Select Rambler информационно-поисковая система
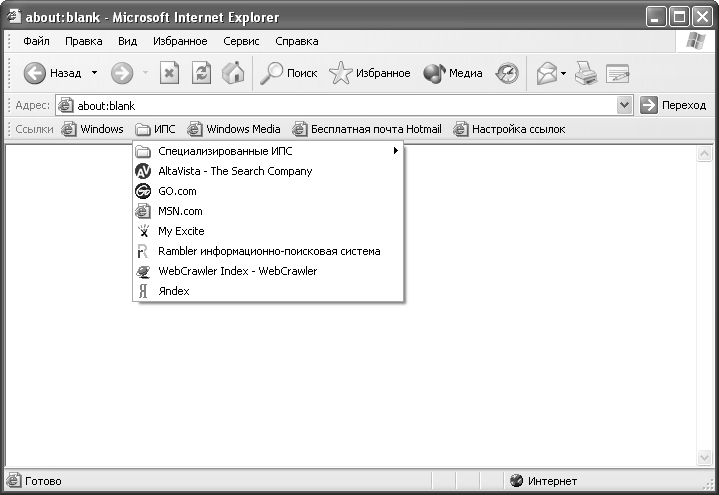Viewport: 719px width, 495px height. click(268, 251)
